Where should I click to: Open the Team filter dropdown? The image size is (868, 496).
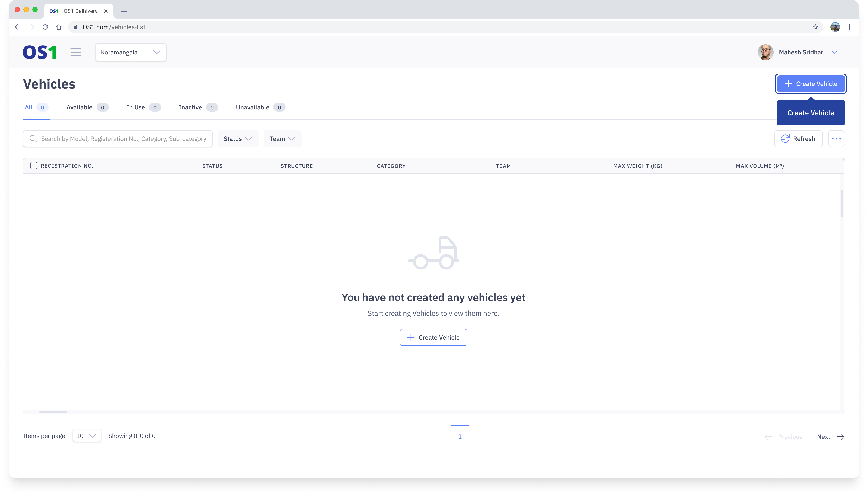(282, 139)
